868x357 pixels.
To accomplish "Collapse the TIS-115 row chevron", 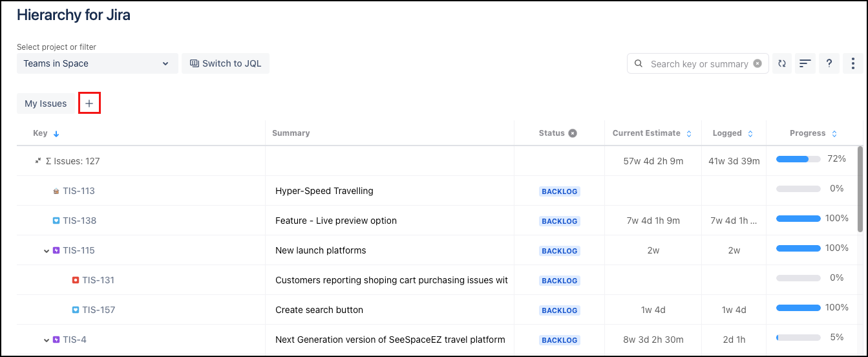I will click(47, 251).
